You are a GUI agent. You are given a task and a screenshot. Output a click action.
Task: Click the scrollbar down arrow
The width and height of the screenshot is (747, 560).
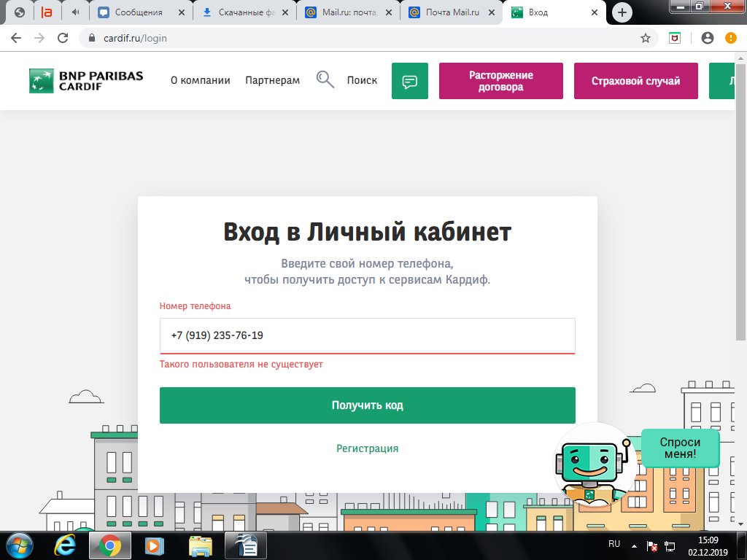(741, 525)
